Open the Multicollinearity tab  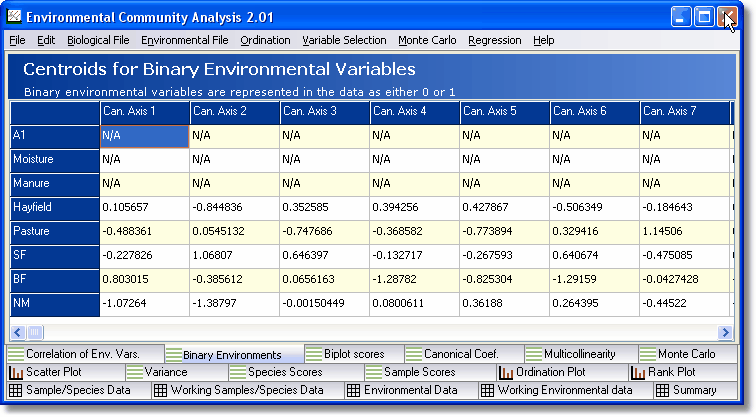click(x=580, y=354)
